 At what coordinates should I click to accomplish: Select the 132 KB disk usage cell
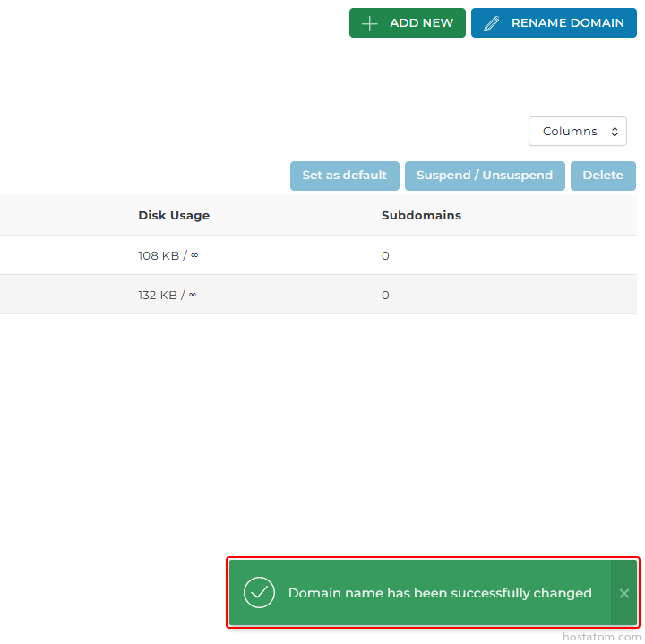(x=167, y=296)
